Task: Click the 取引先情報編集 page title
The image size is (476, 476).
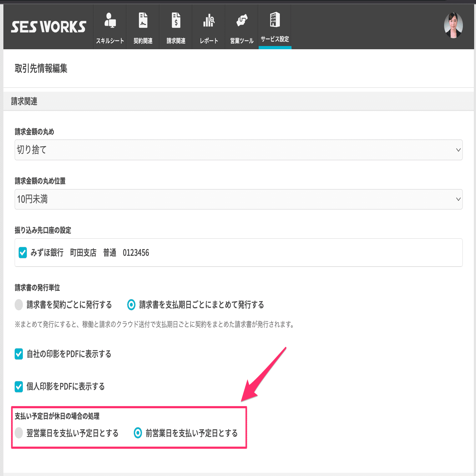Action: tap(41, 70)
